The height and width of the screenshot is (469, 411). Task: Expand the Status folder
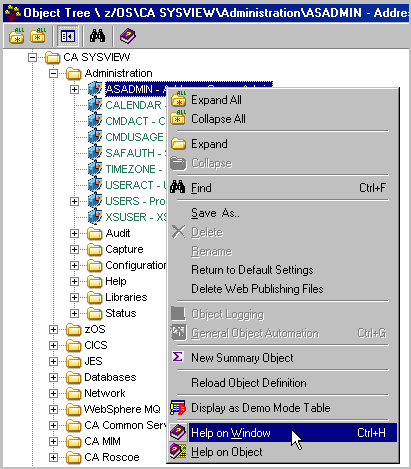click(74, 313)
